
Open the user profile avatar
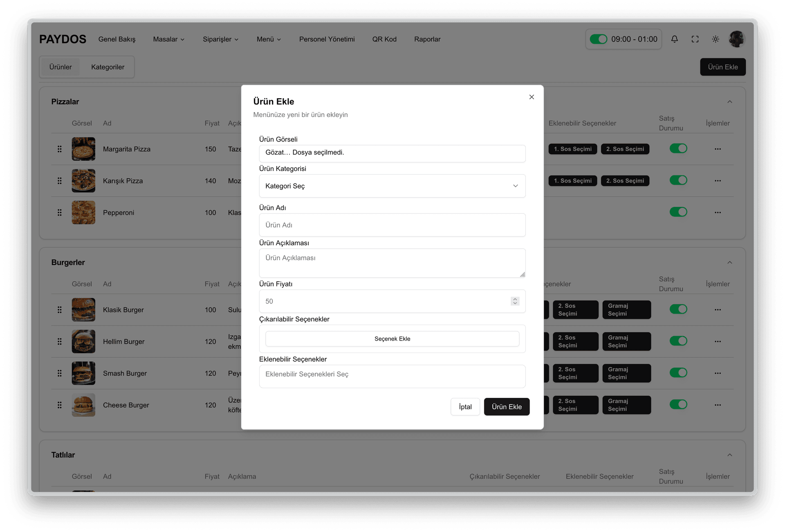[737, 39]
